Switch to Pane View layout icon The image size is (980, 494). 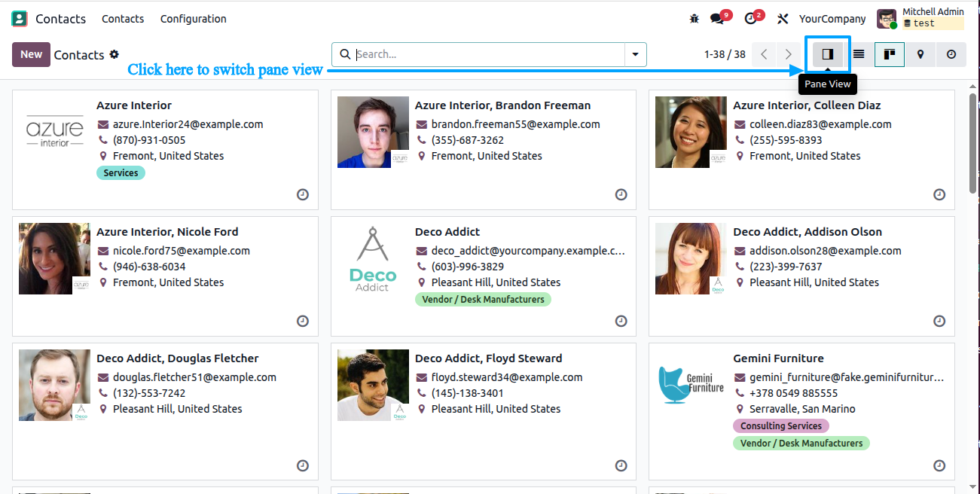coord(827,54)
